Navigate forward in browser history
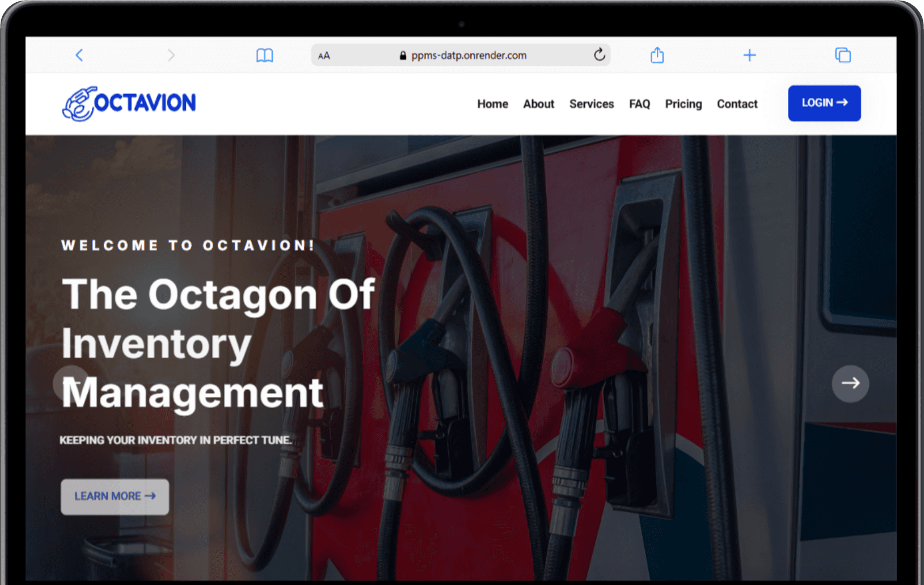The image size is (924, 585). click(171, 54)
